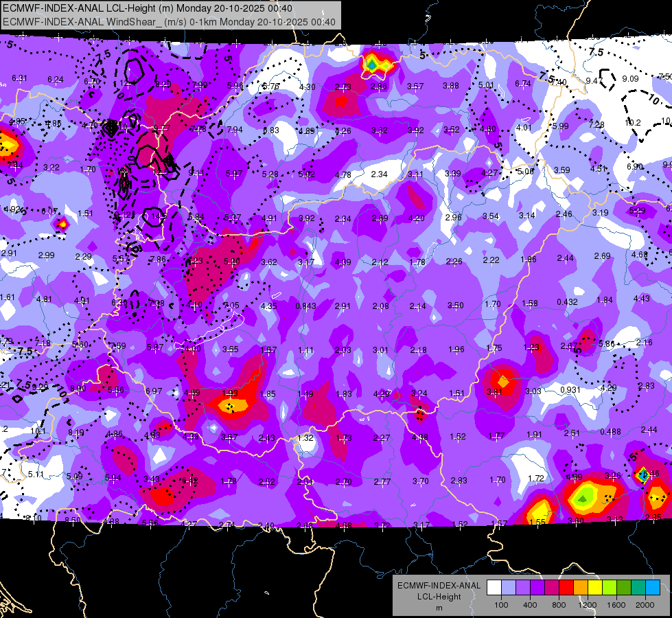
Task: Click the grid value 7.28
Action: click(x=596, y=125)
